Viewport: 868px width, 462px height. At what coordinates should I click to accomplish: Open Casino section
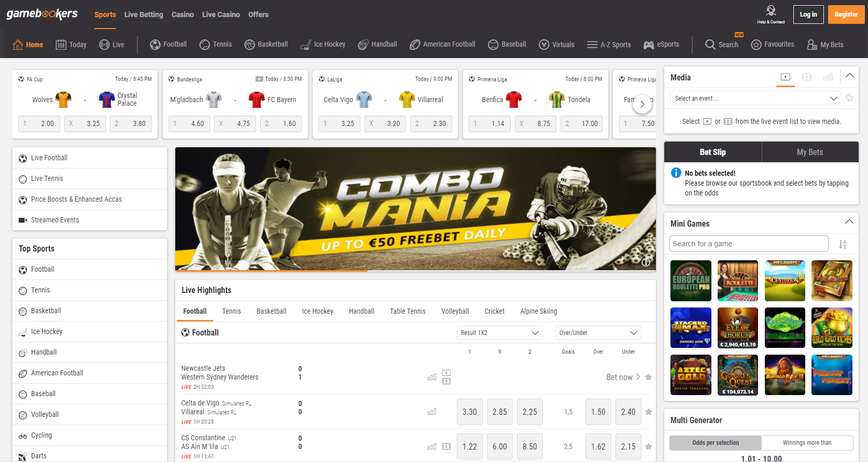click(x=183, y=15)
